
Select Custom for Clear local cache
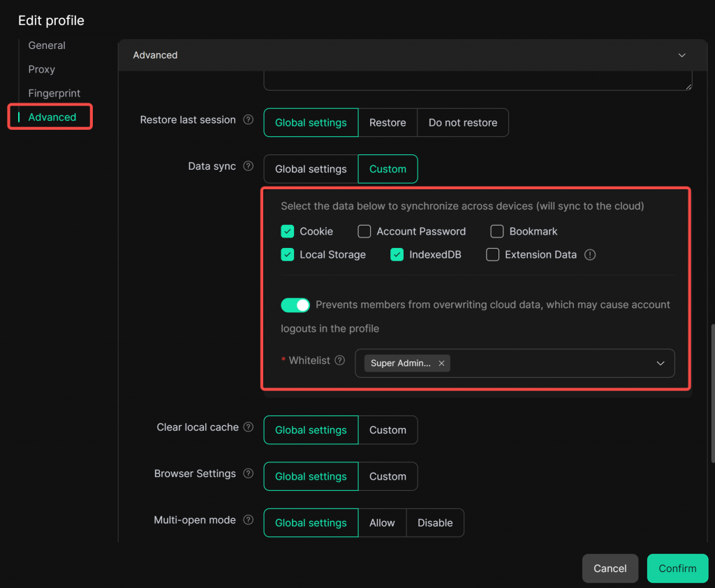click(388, 430)
